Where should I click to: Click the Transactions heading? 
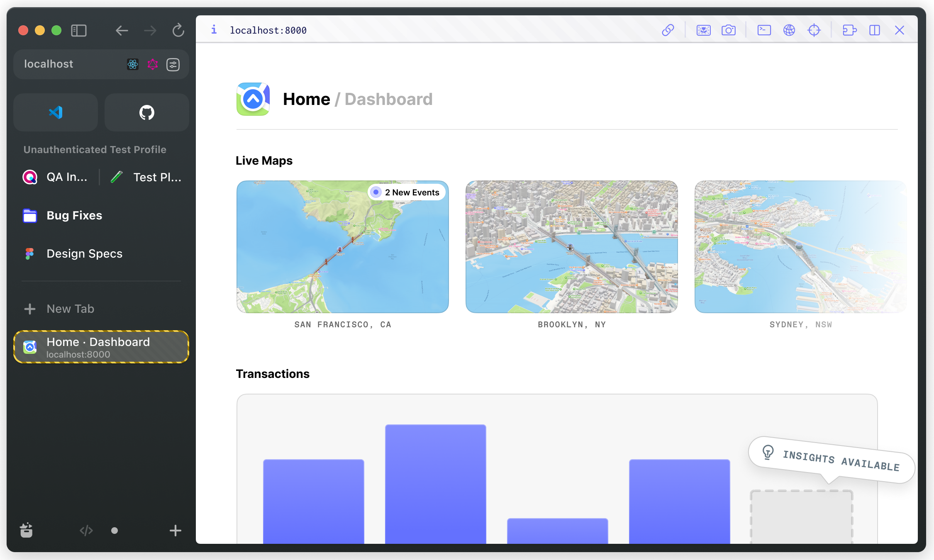coord(273,374)
